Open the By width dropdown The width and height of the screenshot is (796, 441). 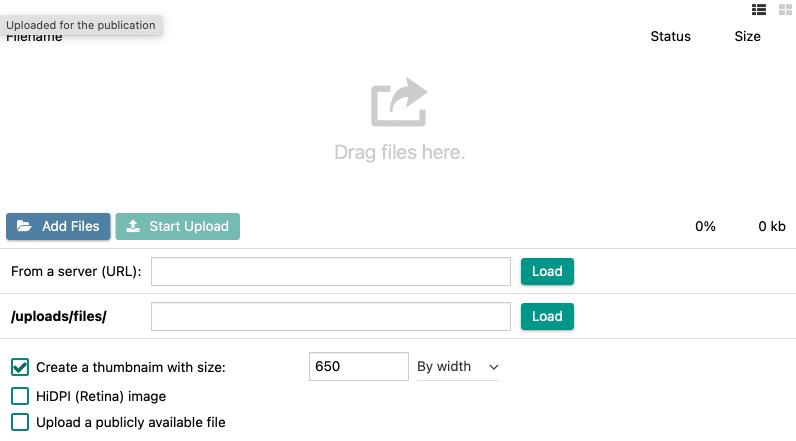(457, 367)
